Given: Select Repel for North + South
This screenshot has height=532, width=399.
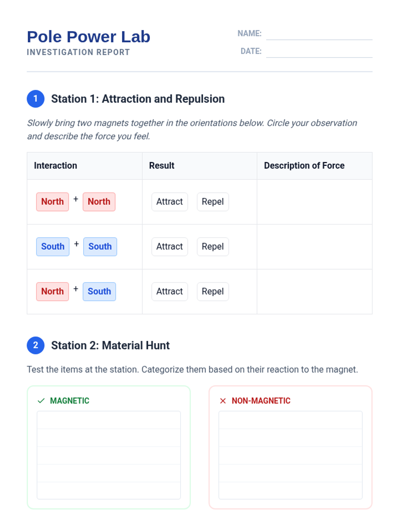Looking at the screenshot, I should click(x=212, y=291).
